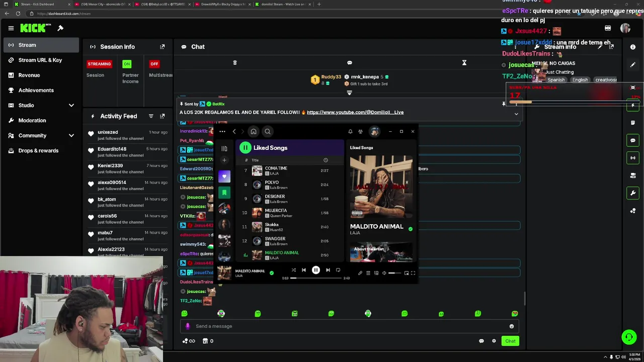Viewport: 644px width, 362px height.
Task: Open Your Episodes bookmark tile in Spotify sidebar
Action: click(224, 193)
